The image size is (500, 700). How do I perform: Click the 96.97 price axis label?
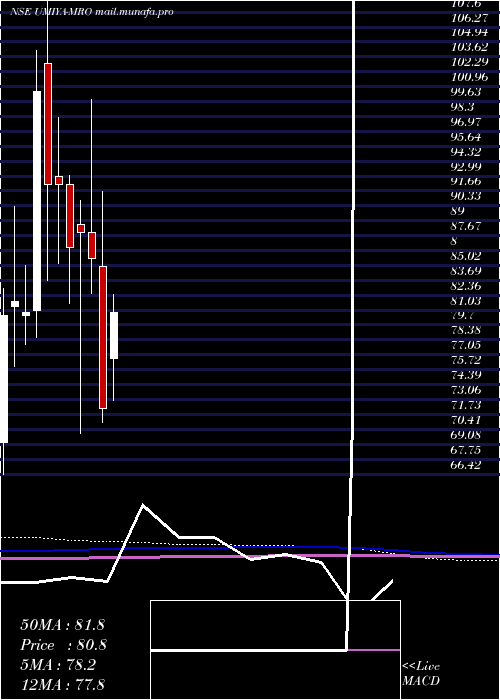tap(466, 122)
